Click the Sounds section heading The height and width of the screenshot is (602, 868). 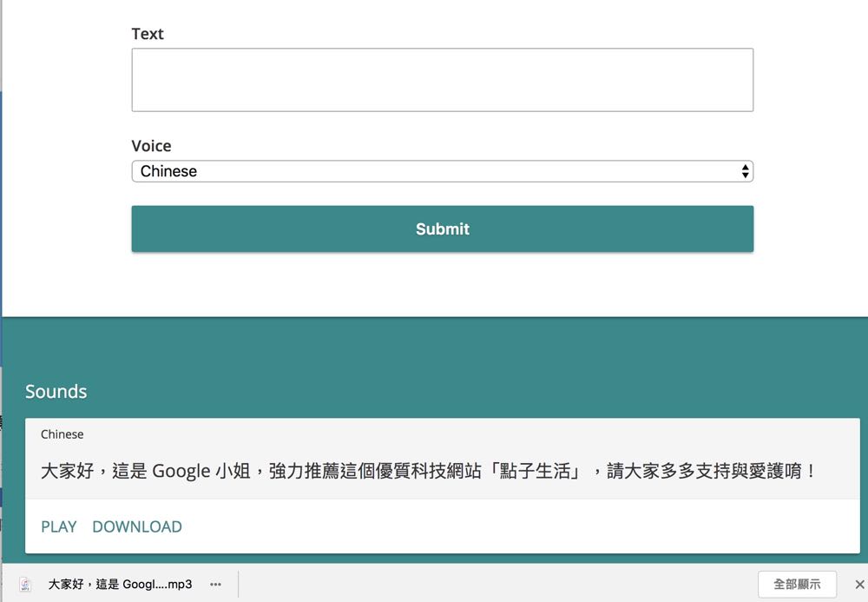tap(56, 392)
